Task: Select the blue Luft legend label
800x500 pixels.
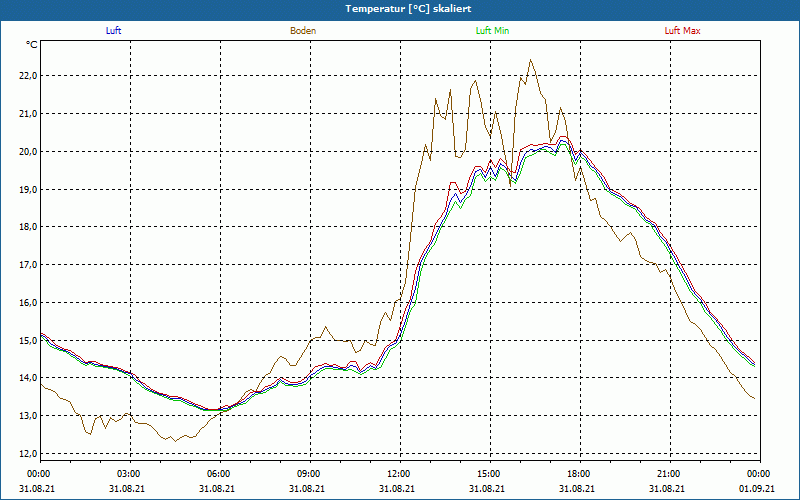Action: 113,31
